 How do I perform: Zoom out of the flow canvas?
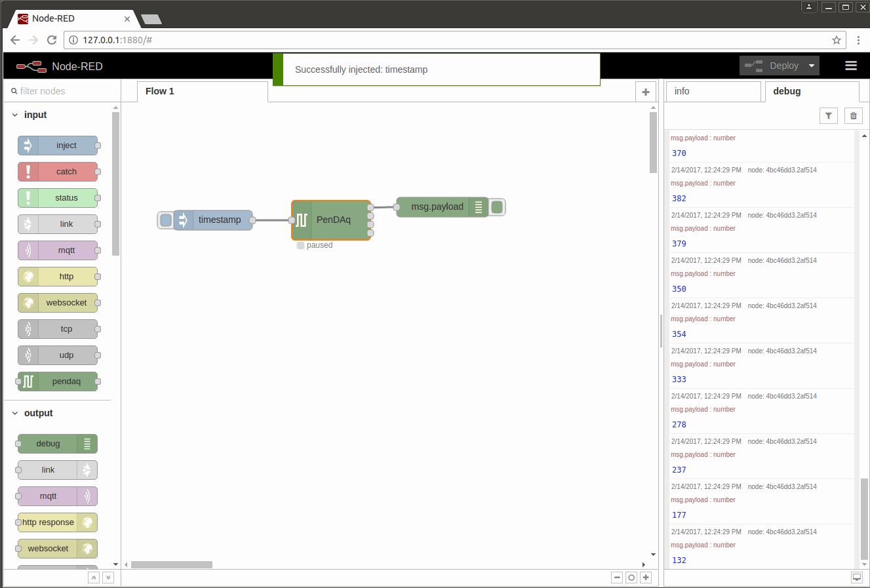[x=617, y=578]
